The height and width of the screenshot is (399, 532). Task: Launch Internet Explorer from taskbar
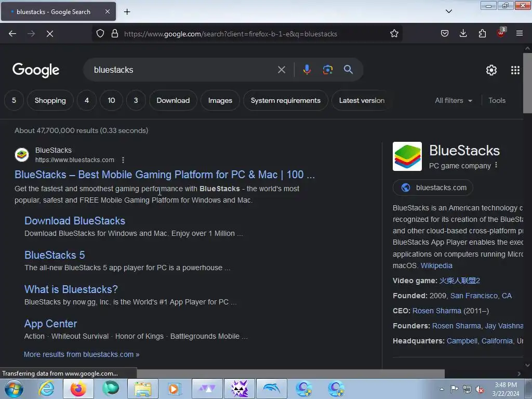point(46,389)
